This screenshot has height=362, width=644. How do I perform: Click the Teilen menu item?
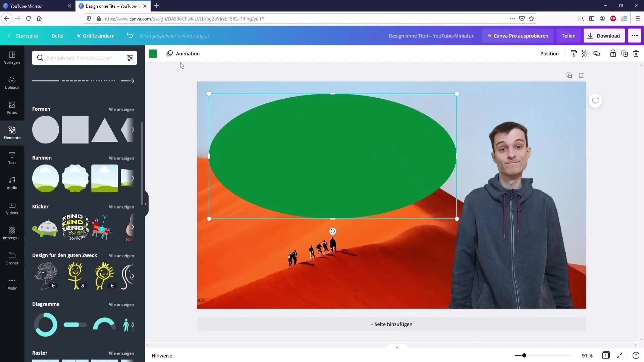[569, 36]
